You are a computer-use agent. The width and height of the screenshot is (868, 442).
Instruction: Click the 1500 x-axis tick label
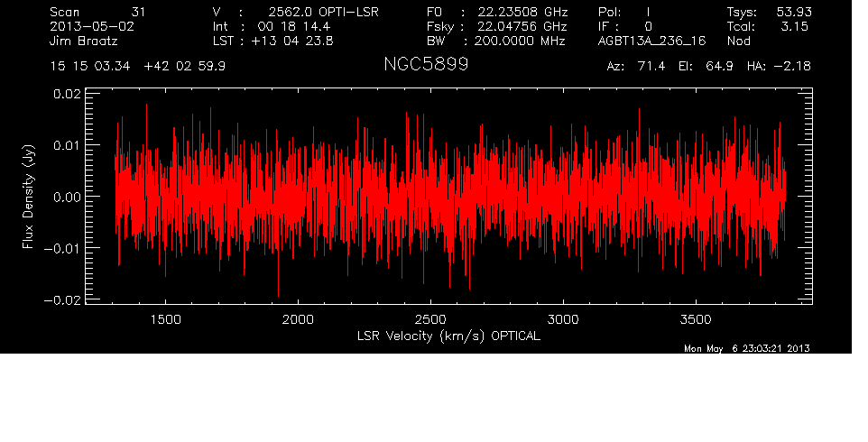[165, 319]
